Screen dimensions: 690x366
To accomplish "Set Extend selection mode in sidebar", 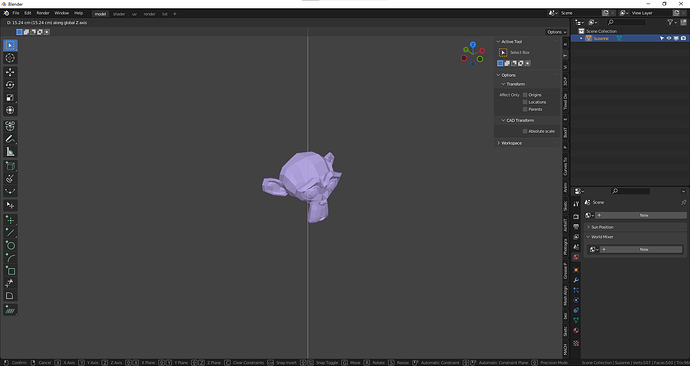I will [507, 63].
